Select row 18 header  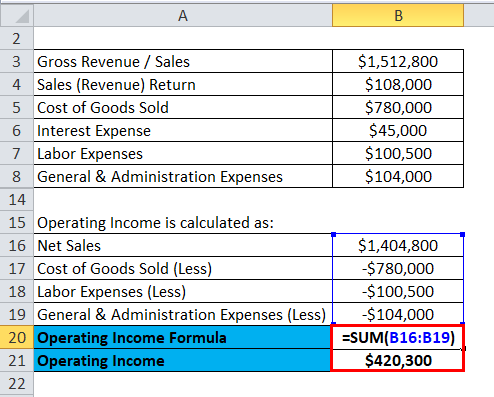pos(17,291)
